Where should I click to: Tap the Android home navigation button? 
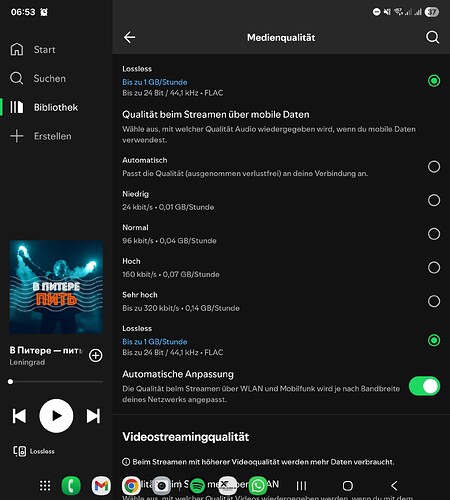[348, 486]
